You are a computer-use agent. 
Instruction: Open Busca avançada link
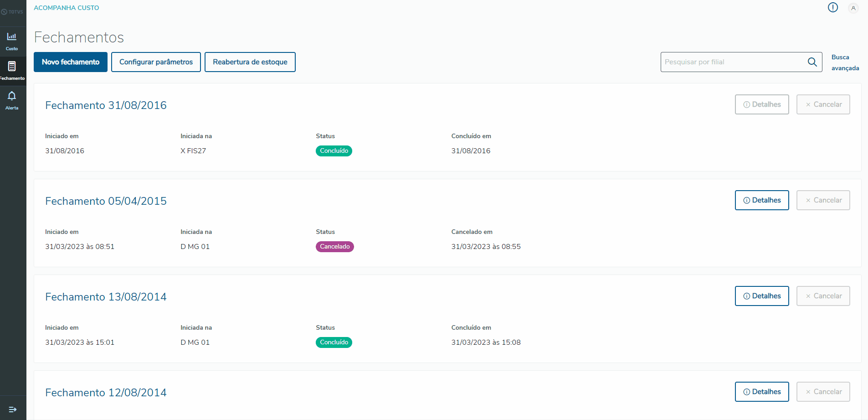[x=845, y=62]
